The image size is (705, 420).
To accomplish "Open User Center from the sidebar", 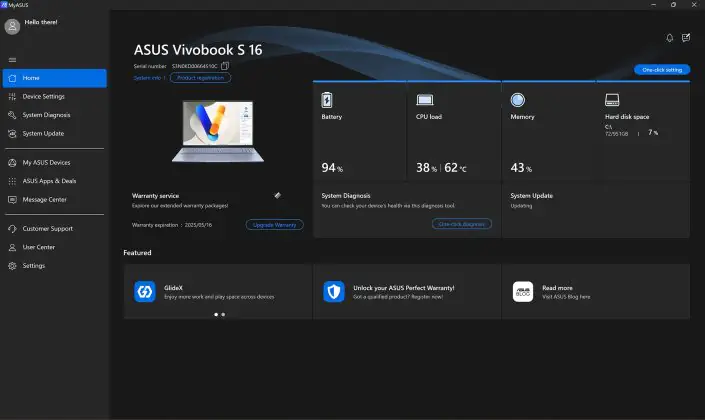I will coord(54,247).
